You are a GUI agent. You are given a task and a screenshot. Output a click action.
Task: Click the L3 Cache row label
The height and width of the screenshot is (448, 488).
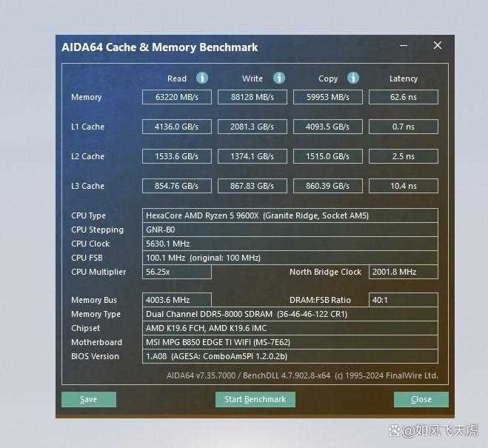click(x=88, y=186)
